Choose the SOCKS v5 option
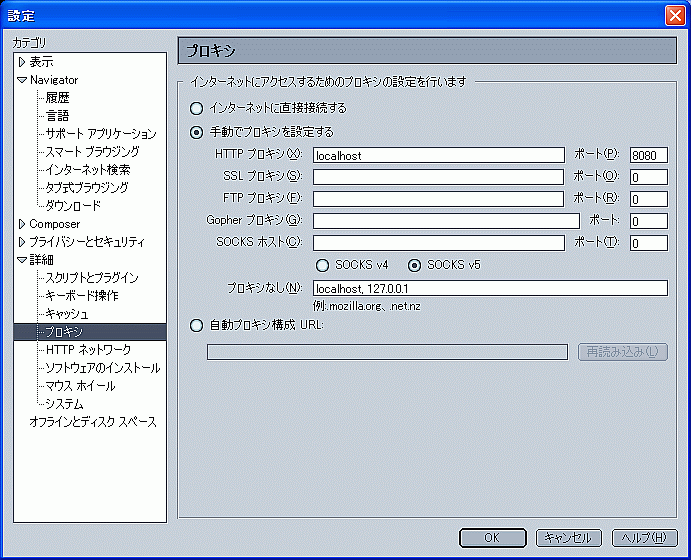 tap(414, 265)
